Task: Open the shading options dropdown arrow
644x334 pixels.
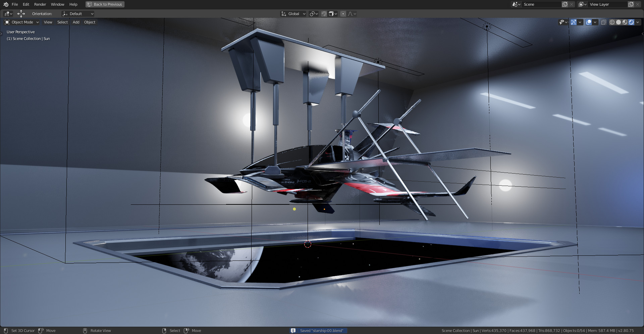Action: coord(638,22)
